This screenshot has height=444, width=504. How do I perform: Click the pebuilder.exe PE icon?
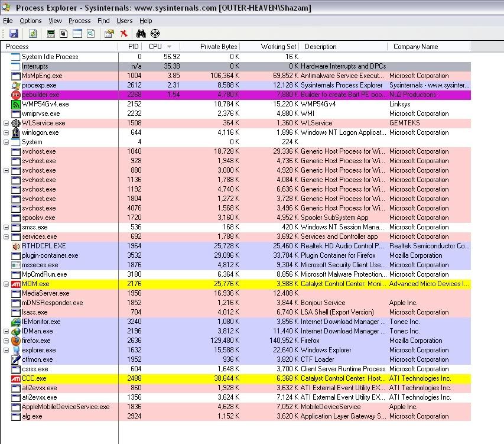16,95
